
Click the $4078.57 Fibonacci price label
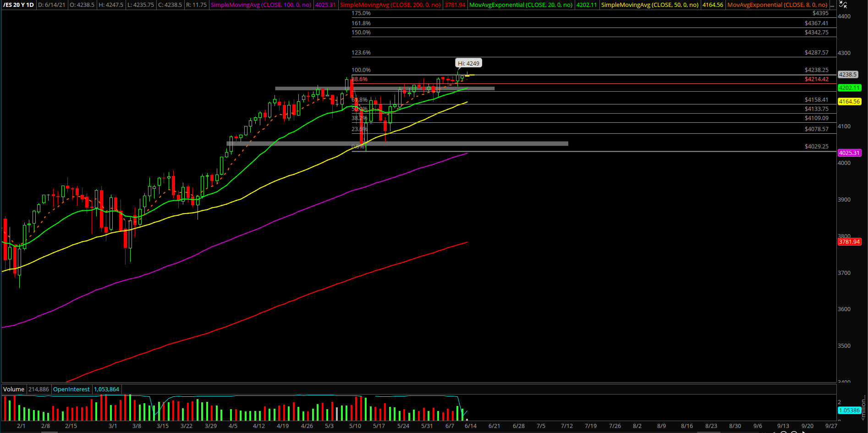[x=817, y=129]
